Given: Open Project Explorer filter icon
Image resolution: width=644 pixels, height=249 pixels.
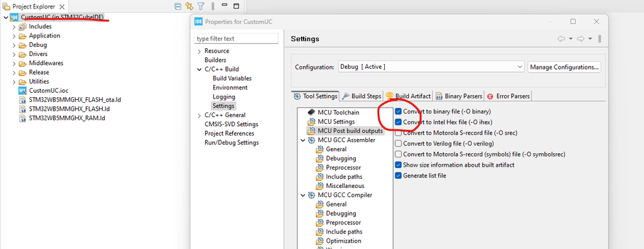Looking at the screenshot, I should [201, 6].
